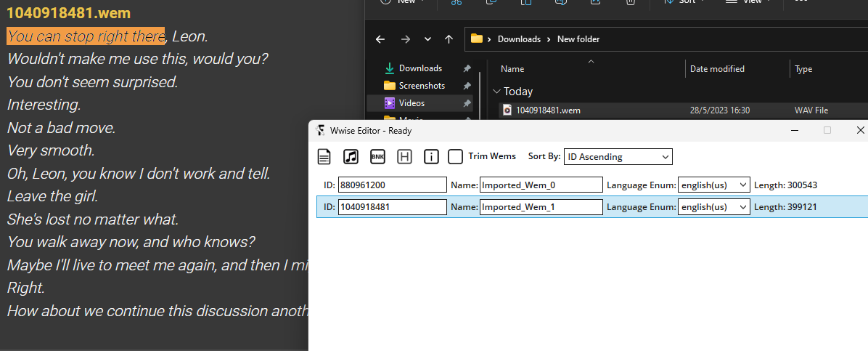Viewport: 868px width, 351px height.
Task: Sort by the Type column header
Action: pyautogui.click(x=803, y=69)
